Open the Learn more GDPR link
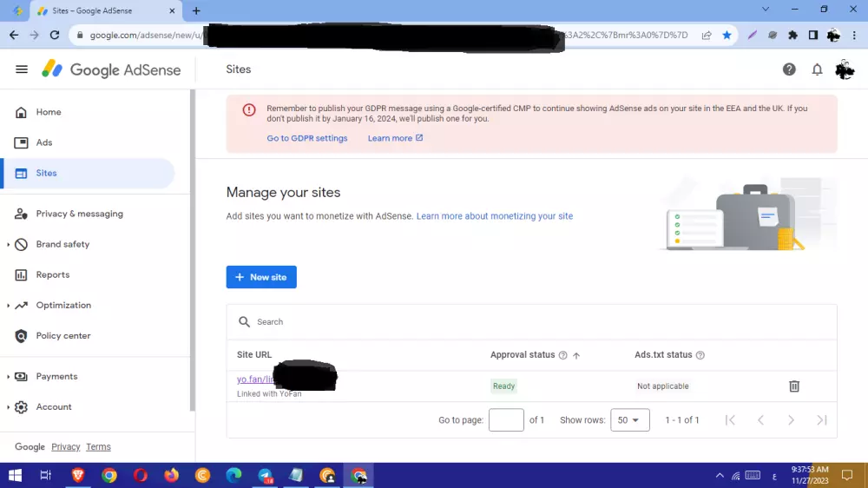 click(x=395, y=138)
